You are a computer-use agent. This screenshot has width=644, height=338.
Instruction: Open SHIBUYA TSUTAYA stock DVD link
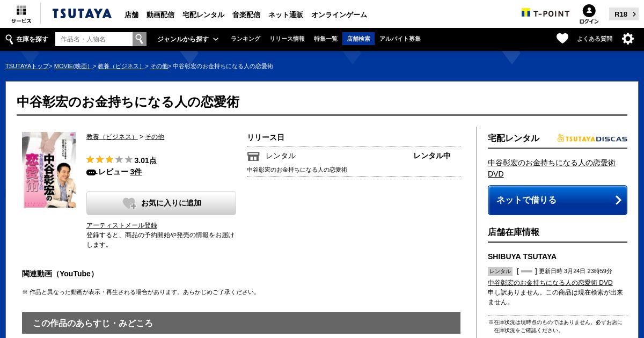[x=550, y=283]
